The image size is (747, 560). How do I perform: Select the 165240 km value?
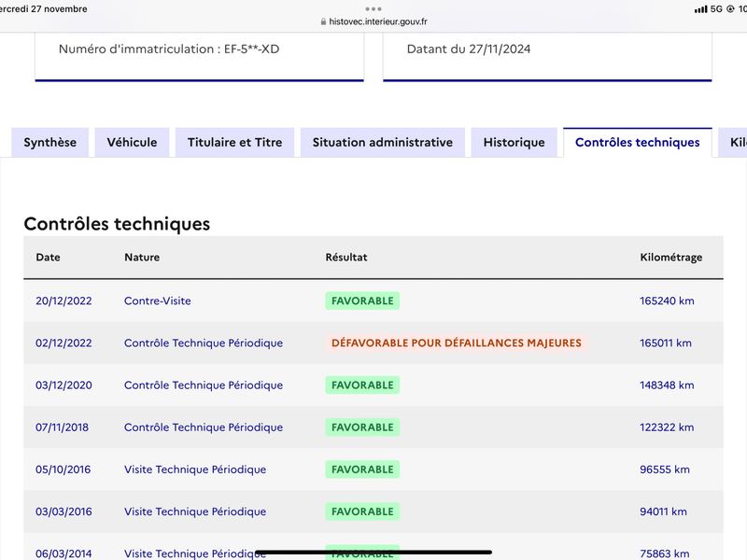[667, 301]
